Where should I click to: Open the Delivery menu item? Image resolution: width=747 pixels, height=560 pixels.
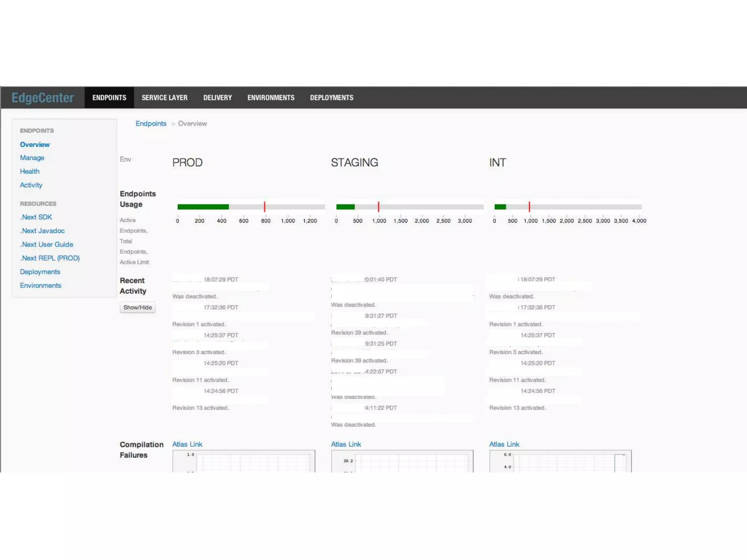pyautogui.click(x=217, y=98)
